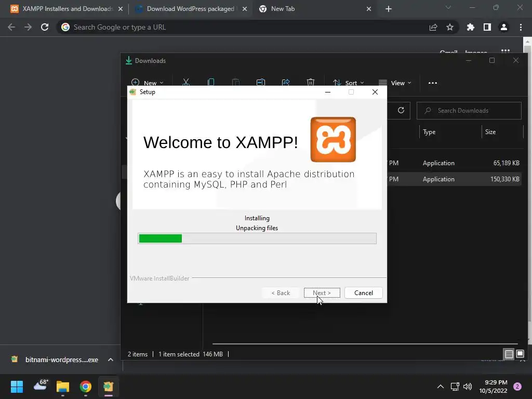
Task: Click the share page icon in address bar
Action: (433, 27)
